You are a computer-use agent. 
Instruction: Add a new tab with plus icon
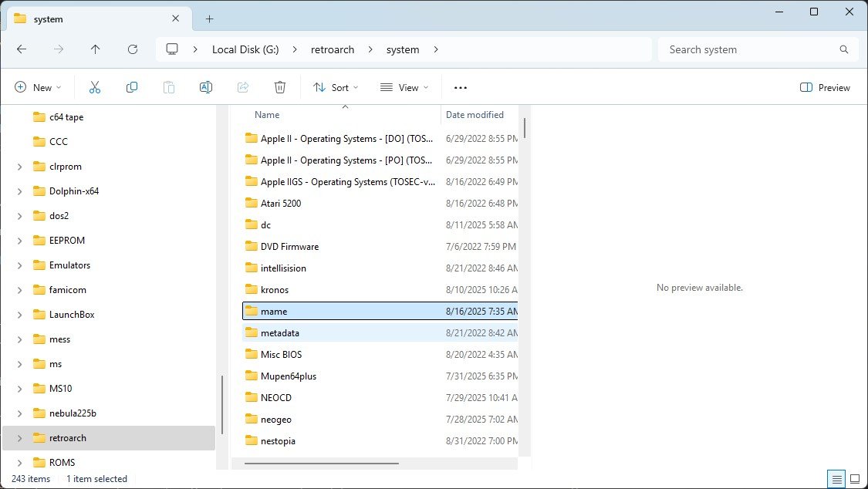(x=209, y=19)
